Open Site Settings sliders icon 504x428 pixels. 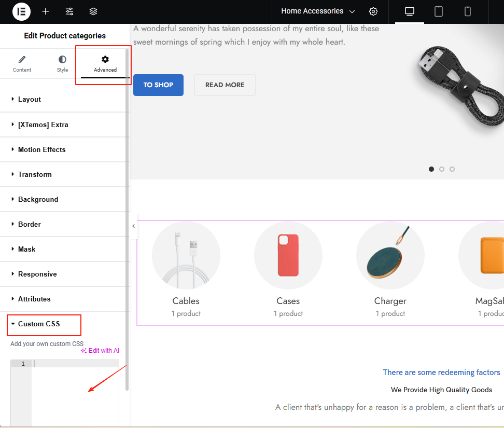[x=69, y=11]
